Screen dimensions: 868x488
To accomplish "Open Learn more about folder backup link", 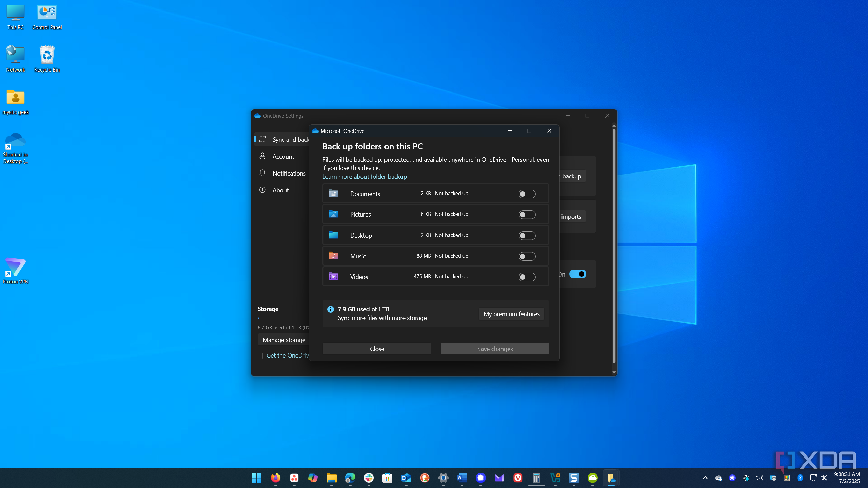I will tap(364, 176).
